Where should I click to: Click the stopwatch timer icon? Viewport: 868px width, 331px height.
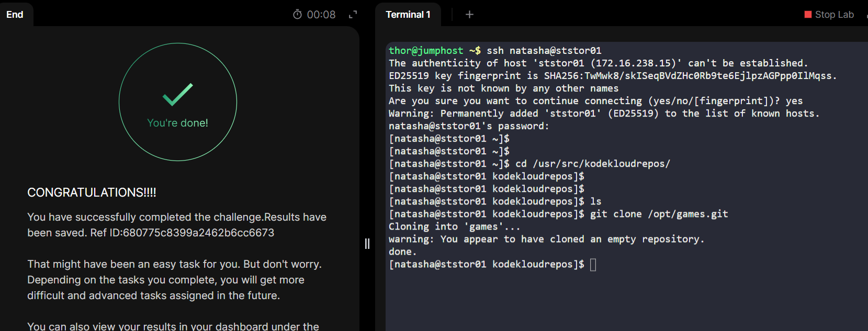[297, 15]
